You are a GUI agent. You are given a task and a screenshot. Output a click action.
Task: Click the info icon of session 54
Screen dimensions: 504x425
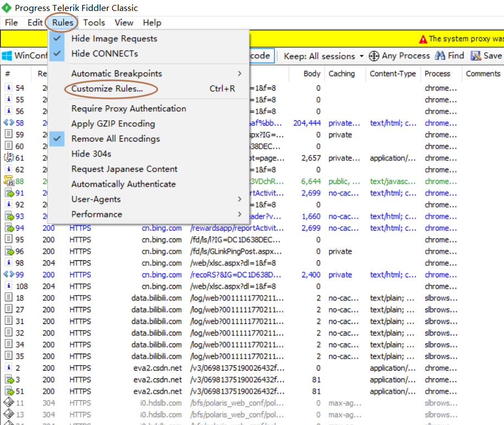(x=9, y=87)
